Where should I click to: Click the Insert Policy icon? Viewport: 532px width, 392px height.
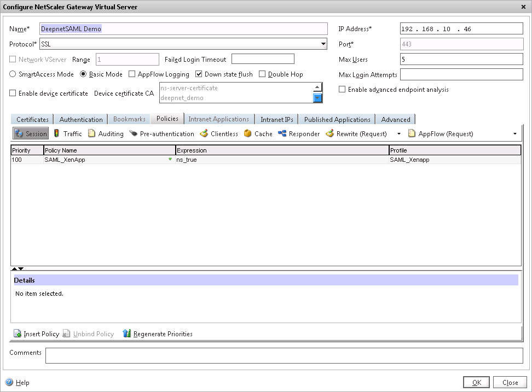[17, 334]
